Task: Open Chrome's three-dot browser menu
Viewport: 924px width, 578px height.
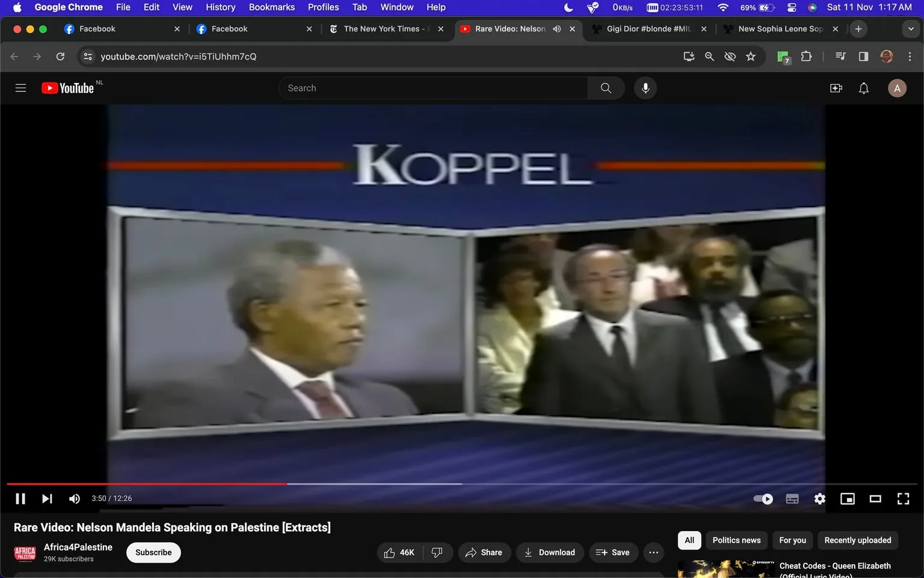Action: point(910,56)
